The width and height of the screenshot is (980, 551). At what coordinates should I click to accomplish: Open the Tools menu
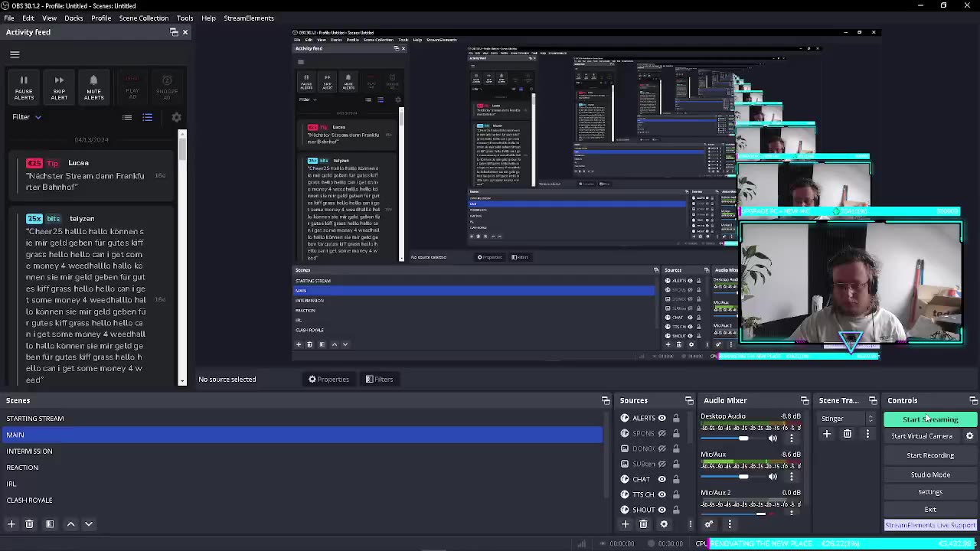coord(185,18)
